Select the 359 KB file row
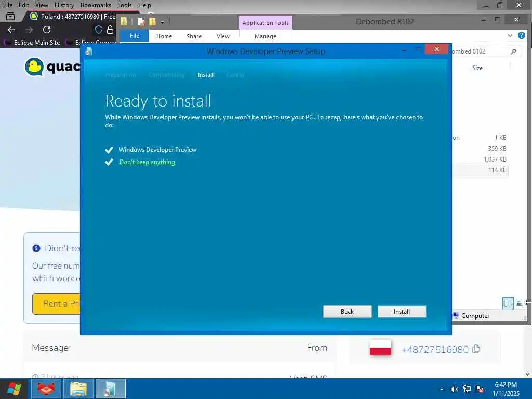 pos(480,148)
